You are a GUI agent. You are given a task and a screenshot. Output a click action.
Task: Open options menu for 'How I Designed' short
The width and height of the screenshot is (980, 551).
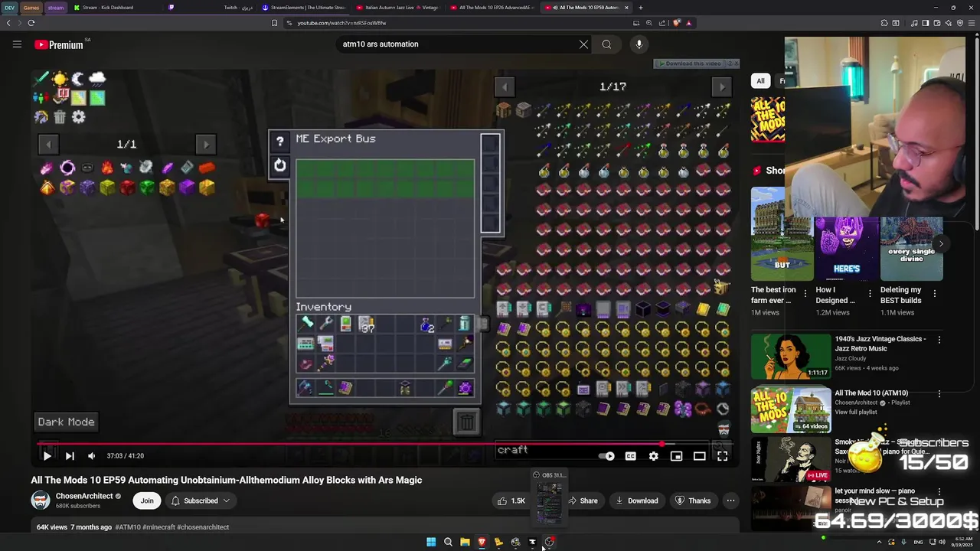(870, 293)
